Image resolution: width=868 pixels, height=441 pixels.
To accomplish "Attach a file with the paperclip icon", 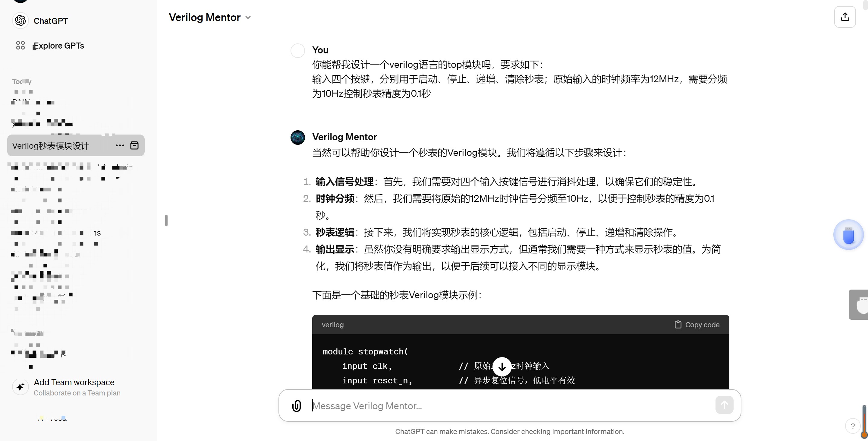I will (296, 406).
